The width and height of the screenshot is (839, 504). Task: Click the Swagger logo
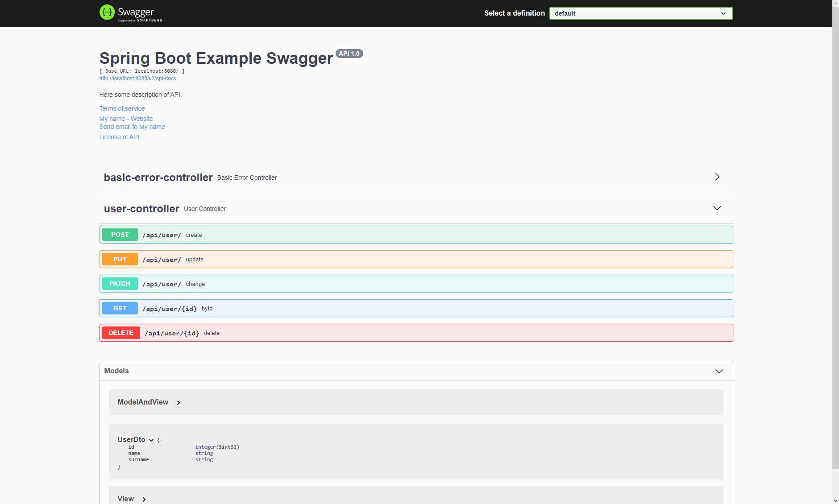coord(130,13)
